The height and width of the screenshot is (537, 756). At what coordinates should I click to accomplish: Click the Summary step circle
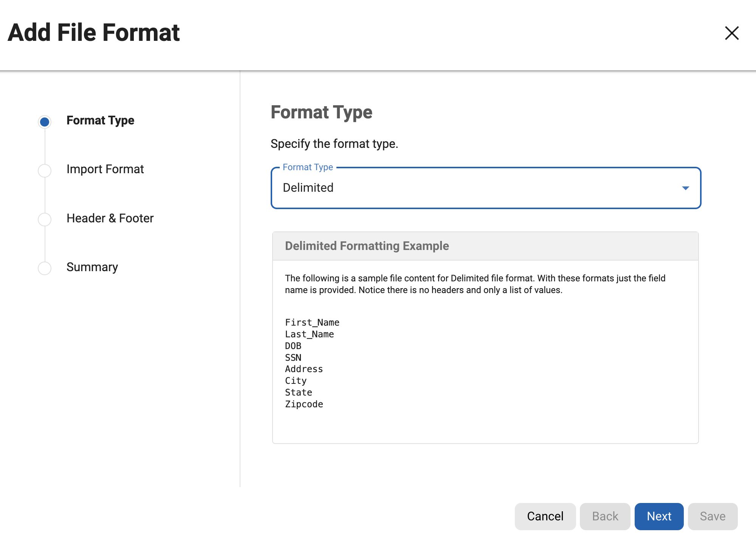(45, 268)
